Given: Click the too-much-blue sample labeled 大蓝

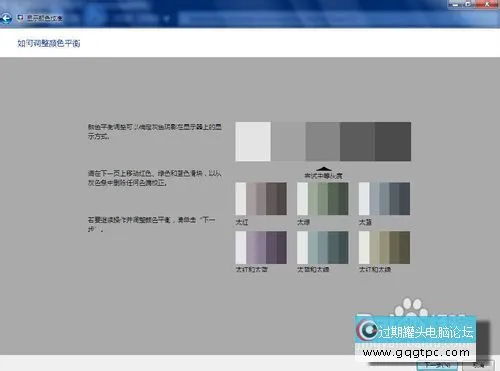Looking at the screenshot, I should (x=384, y=199).
